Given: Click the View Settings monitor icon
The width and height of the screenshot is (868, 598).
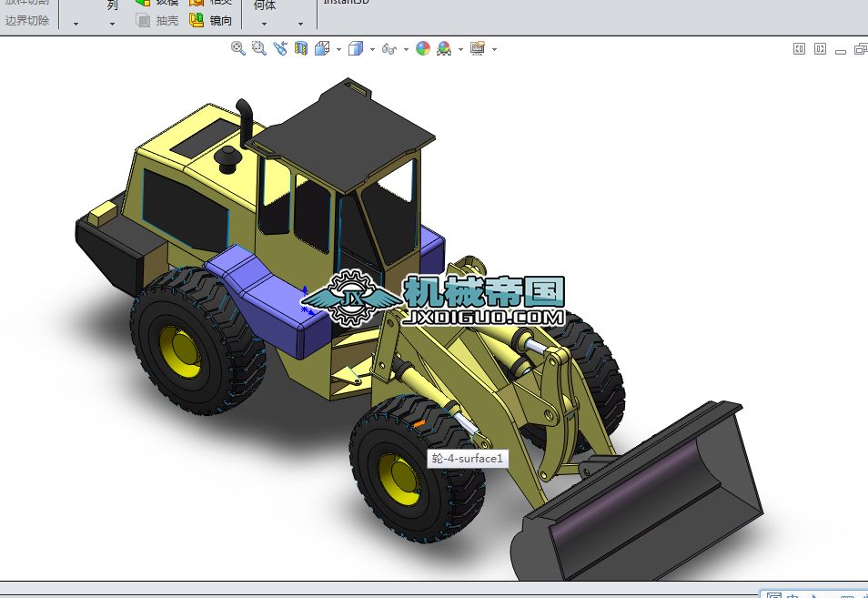Looking at the screenshot, I should pos(478,49).
